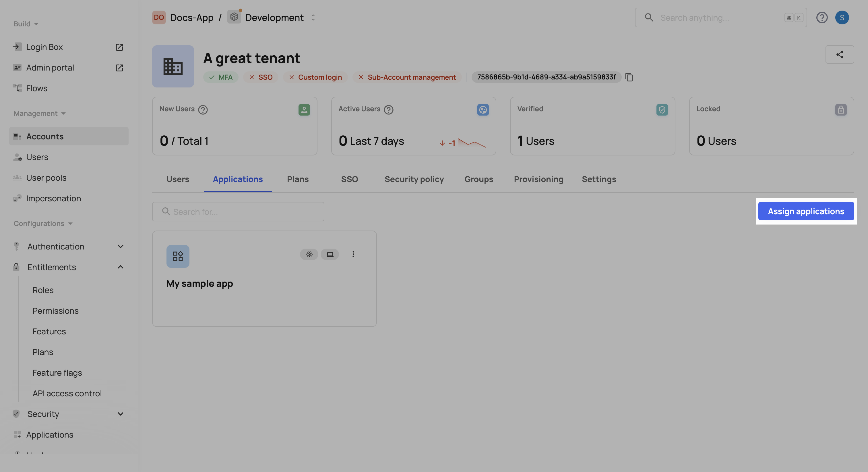Switch to the Security policy tab

[x=414, y=180]
